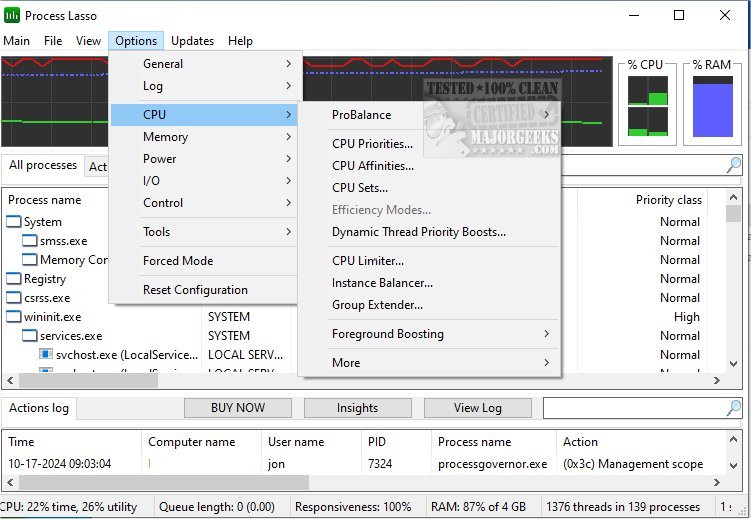Expand the Memory submenu
Viewport: 751px width, 519px height.
click(204, 137)
